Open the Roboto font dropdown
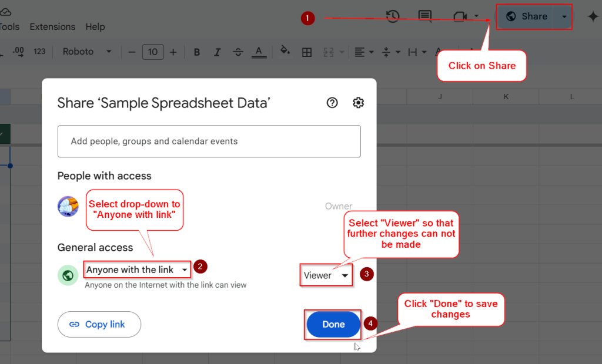Screen dimensions: 602x364 click(86, 52)
